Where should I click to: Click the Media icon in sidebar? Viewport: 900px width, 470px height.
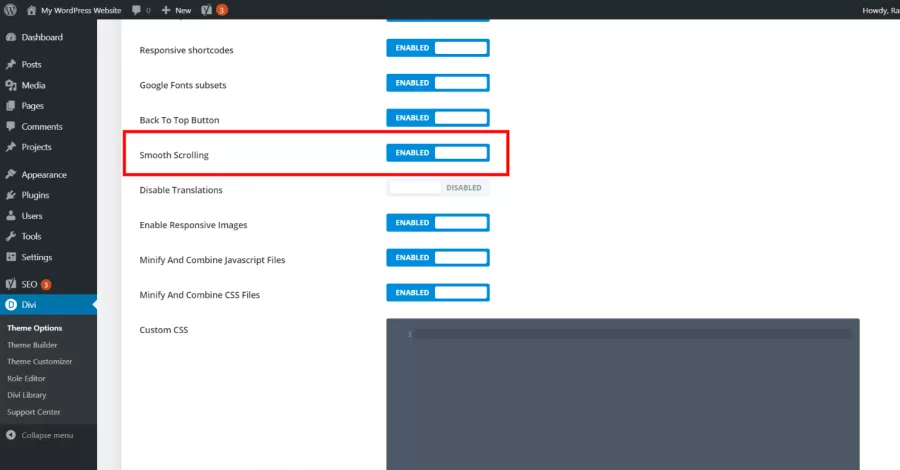tap(11, 85)
